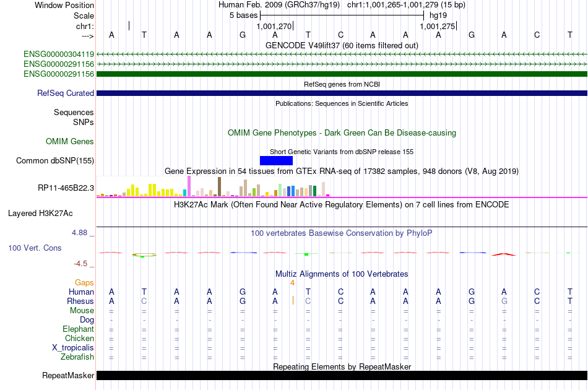Viewport: 588px width, 390px height.
Task: Click the Sequences track label
Action: tap(74, 112)
